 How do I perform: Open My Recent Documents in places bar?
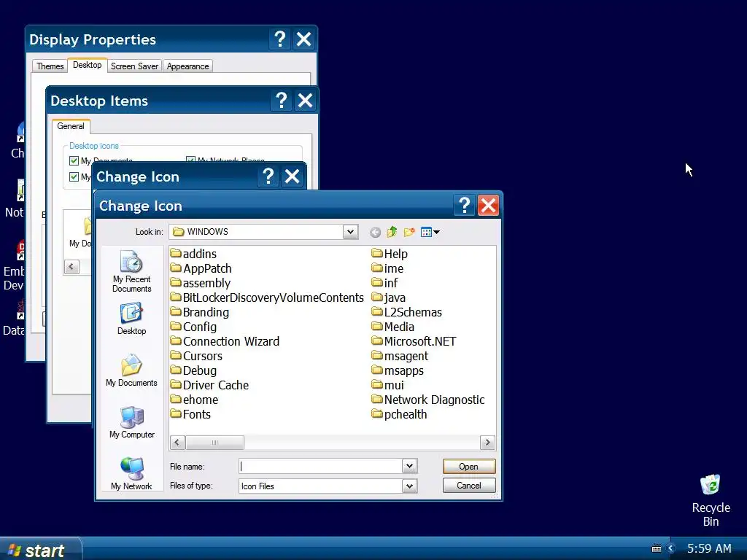(x=131, y=271)
